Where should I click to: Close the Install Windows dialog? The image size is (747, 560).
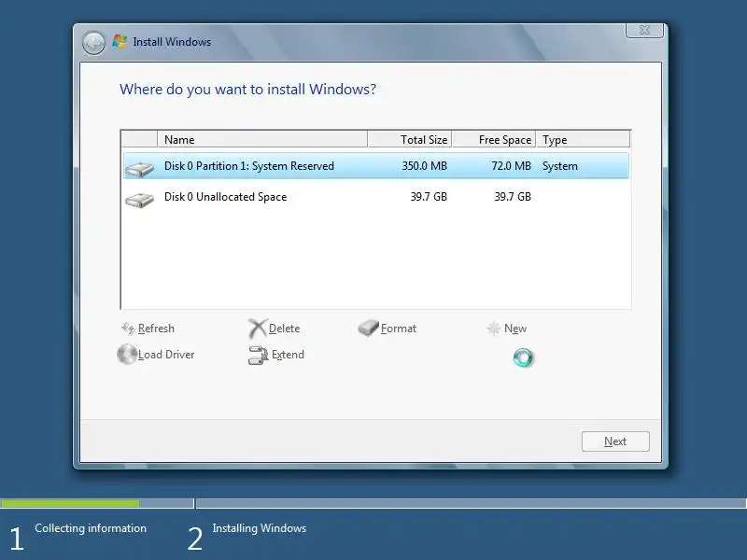pos(644,30)
